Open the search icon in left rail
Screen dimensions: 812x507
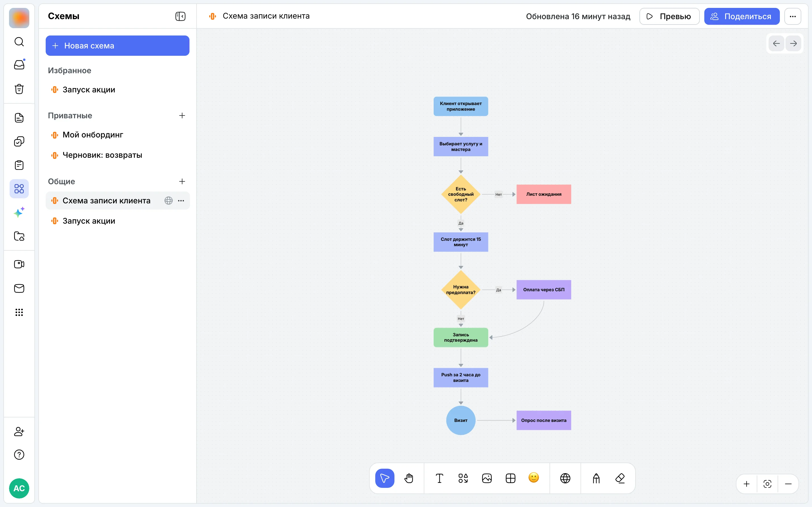pos(19,42)
